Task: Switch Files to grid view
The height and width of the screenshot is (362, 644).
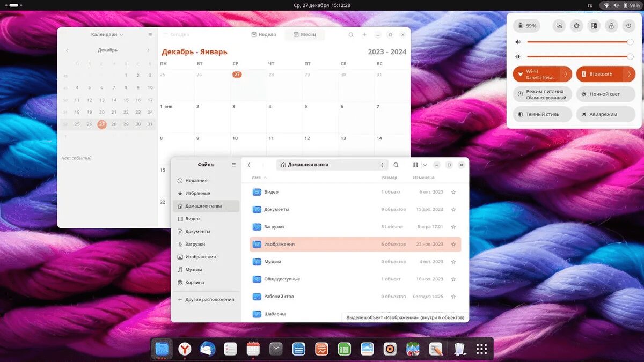Action: click(415, 165)
